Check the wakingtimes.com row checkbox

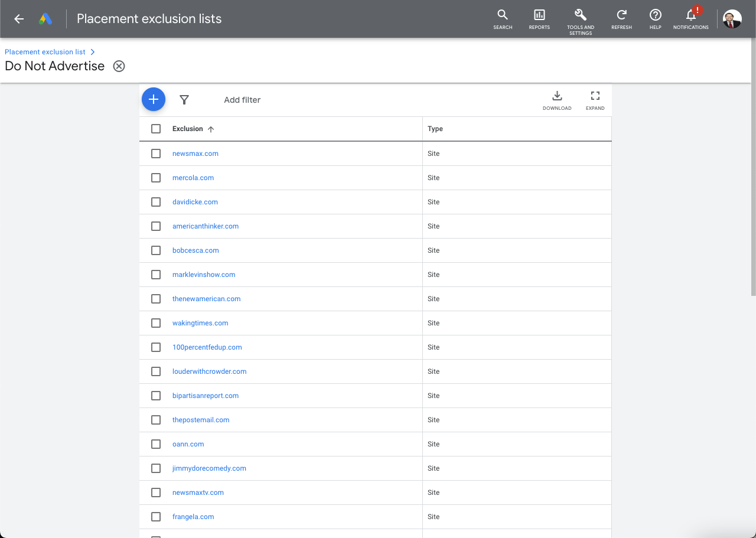click(x=156, y=323)
